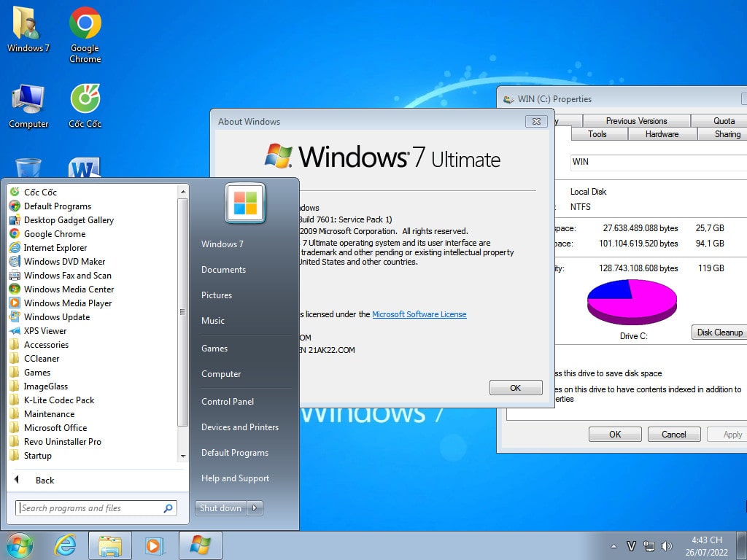747x560 pixels.
Task: Click Desktop Gadget Gallery icon in programs list
Action: click(15, 219)
